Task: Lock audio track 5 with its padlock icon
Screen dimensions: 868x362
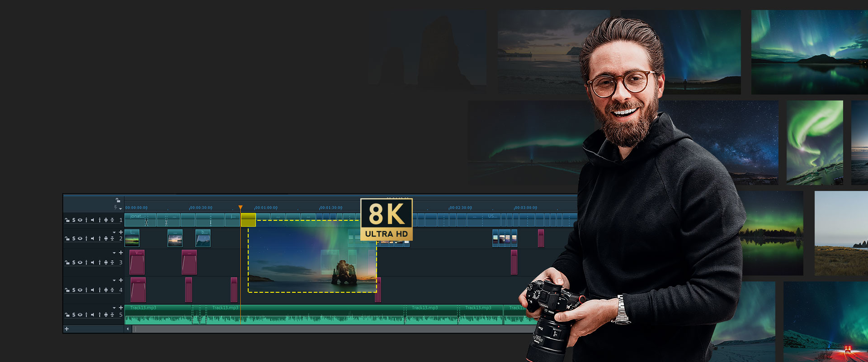Action: 67,314
